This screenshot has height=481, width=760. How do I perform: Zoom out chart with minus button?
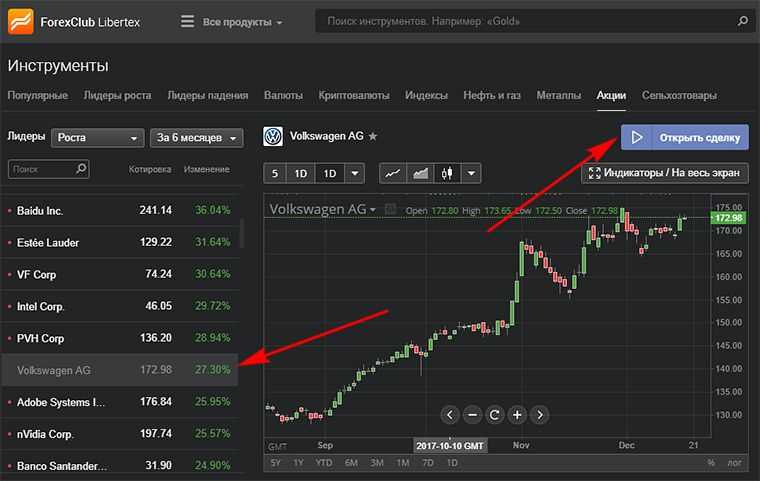[472, 415]
